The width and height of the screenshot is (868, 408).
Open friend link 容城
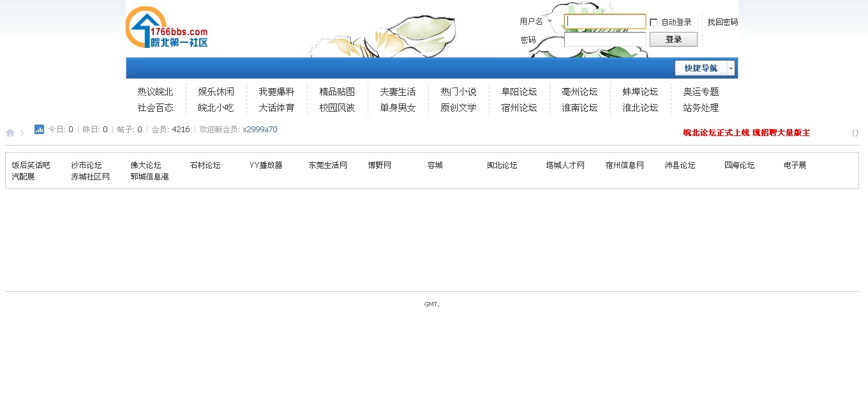point(435,165)
